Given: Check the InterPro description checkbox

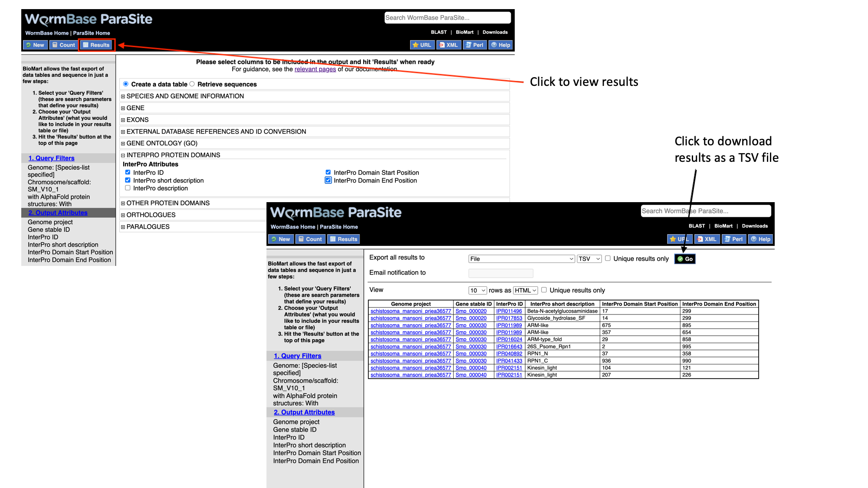Looking at the screenshot, I should (128, 188).
